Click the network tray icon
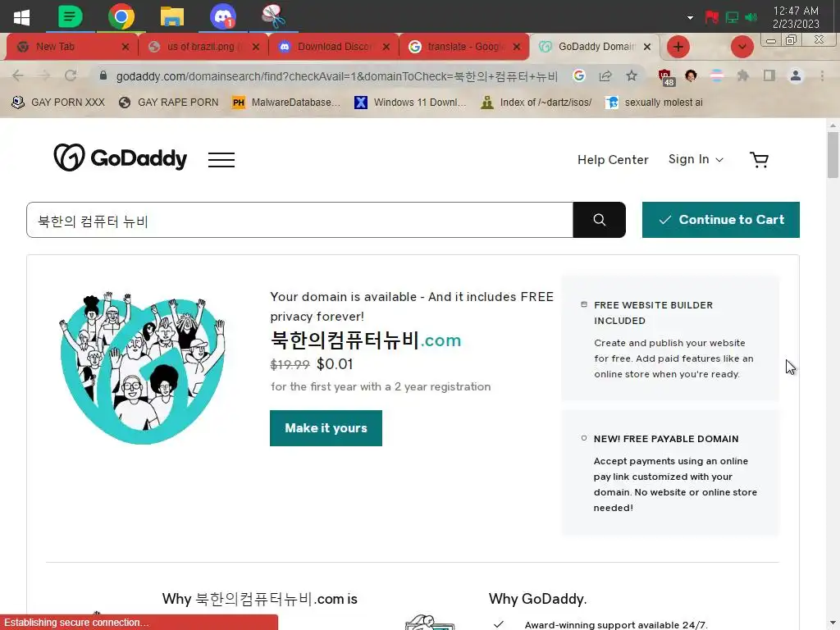 (x=732, y=17)
